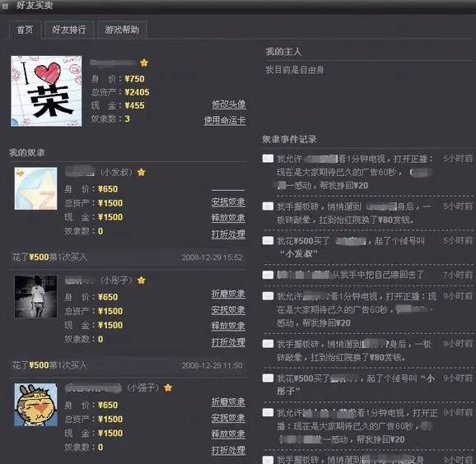
Task: Click the purchase date 2008-12-29 15:52
Action: coord(212,258)
